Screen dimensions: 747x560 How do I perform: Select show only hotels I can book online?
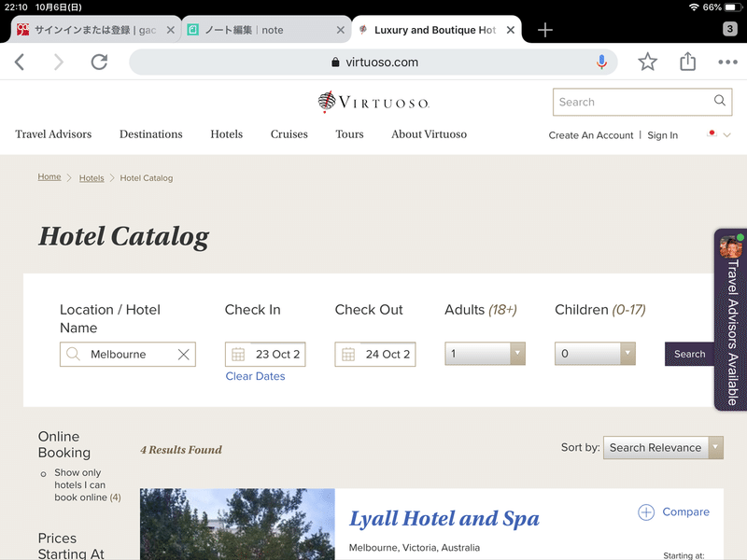(43, 474)
